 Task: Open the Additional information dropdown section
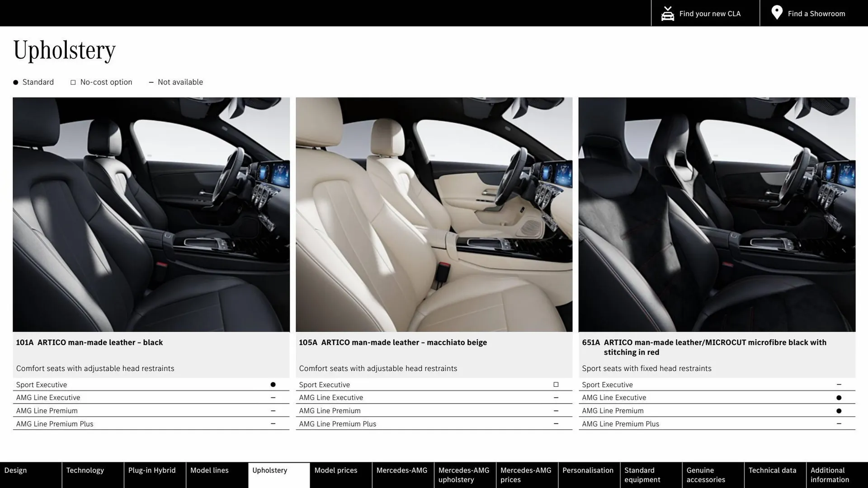(830, 474)
